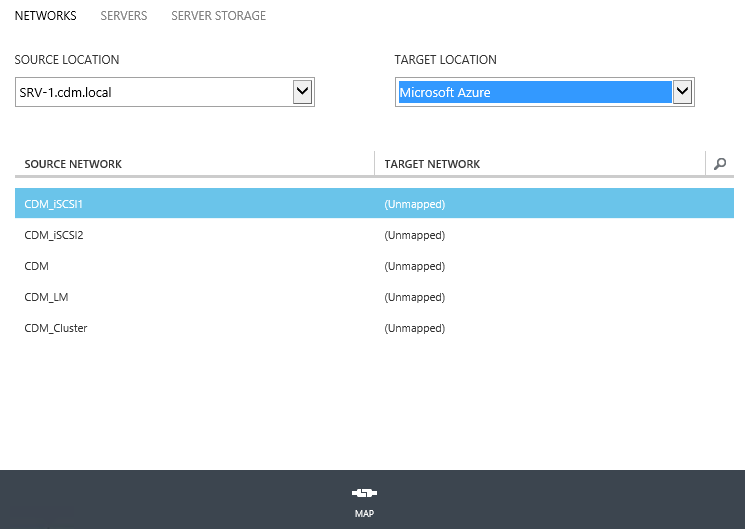Image resolution: width=745 pixels, height=529 pixels.
Task: Select the CDM_Cluster network entry
Action: pyautogui.click(x=56, y=328)
